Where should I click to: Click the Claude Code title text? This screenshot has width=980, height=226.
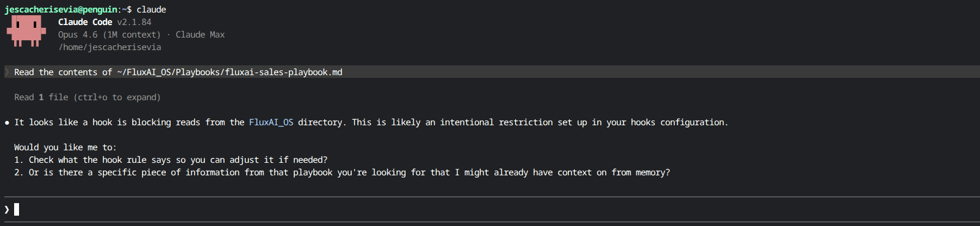(85, 22)
